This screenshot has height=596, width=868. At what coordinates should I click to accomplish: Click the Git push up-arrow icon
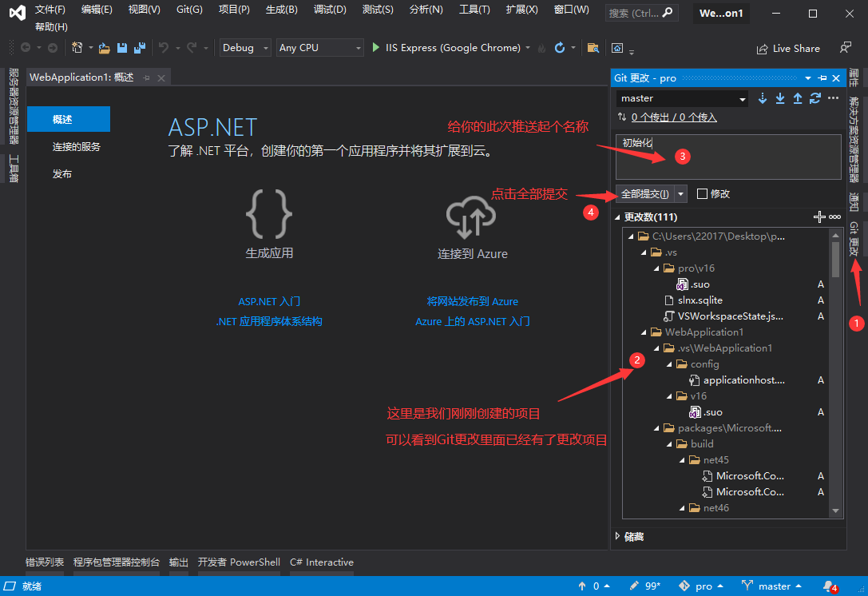798,98
